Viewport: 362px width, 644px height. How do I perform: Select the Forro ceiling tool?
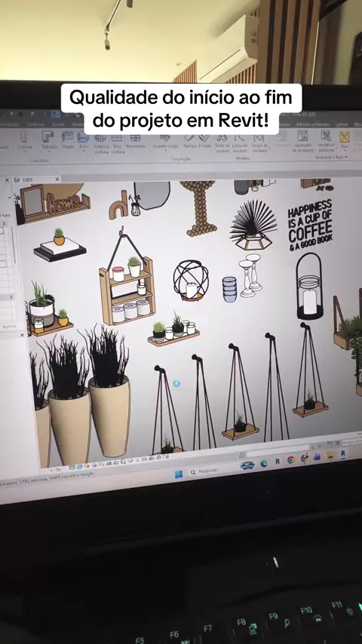click(x=68, y=140)
